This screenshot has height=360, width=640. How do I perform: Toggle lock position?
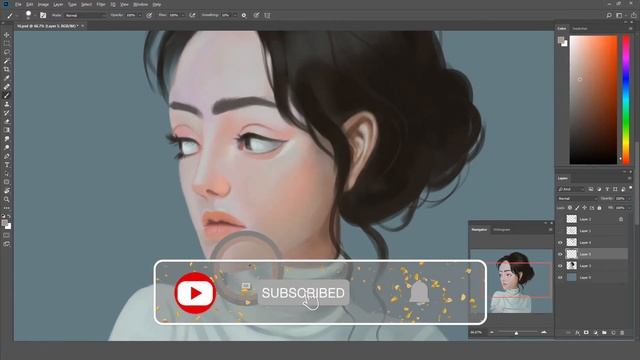point(584,208)
